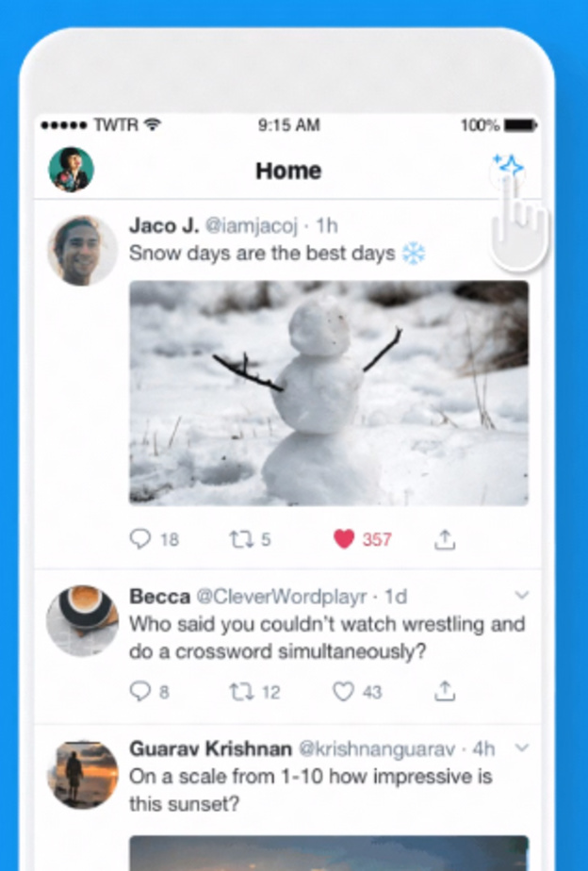Retweet Jaco J.'s snow days tweet
Viewport: 588px width, 871px height.
[x=241, y=539]
